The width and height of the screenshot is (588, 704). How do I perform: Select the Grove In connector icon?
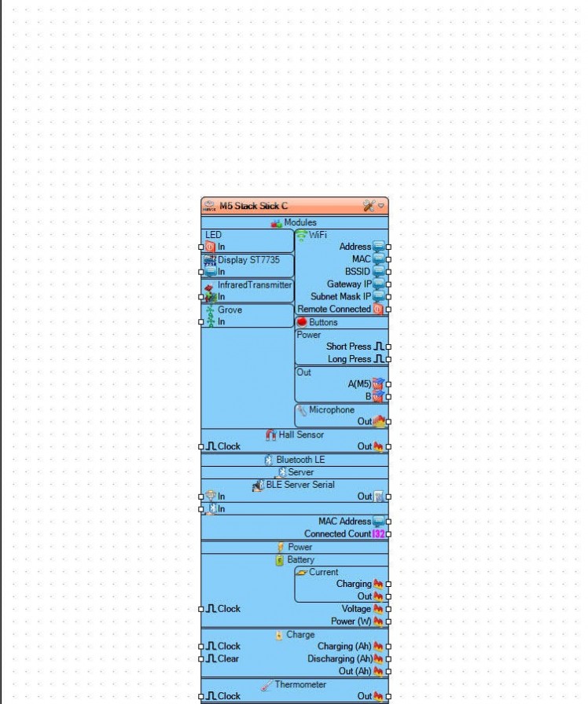[211, 322]
